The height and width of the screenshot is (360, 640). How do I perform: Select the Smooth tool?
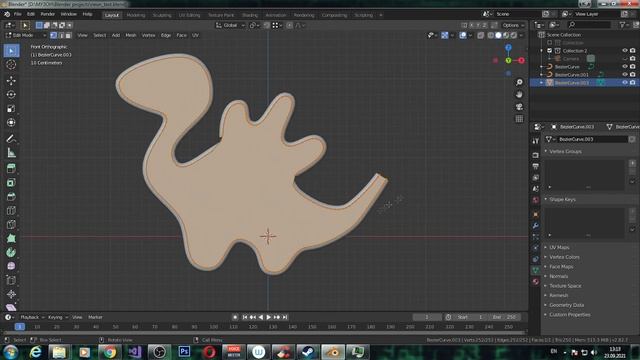[11, 266]
